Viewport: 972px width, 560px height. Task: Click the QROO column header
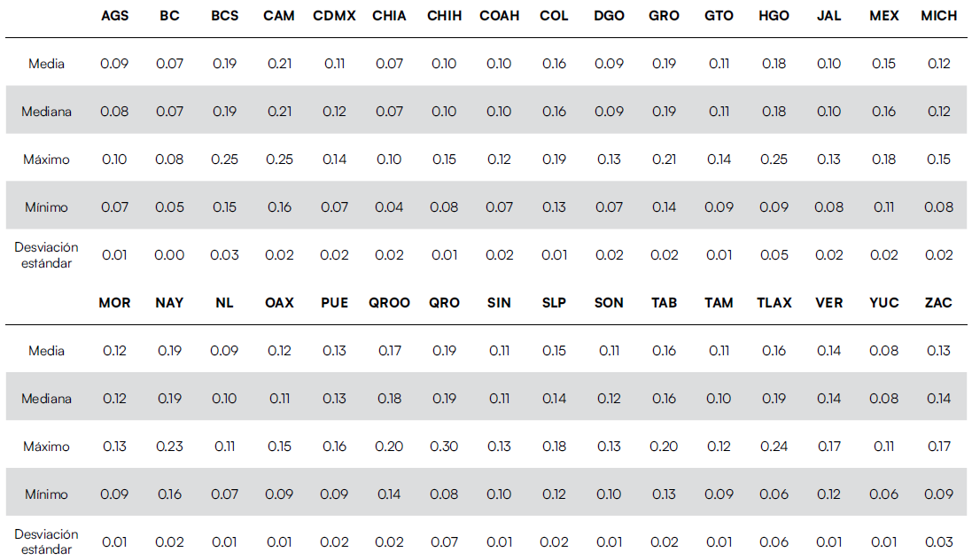click(389, 303)
